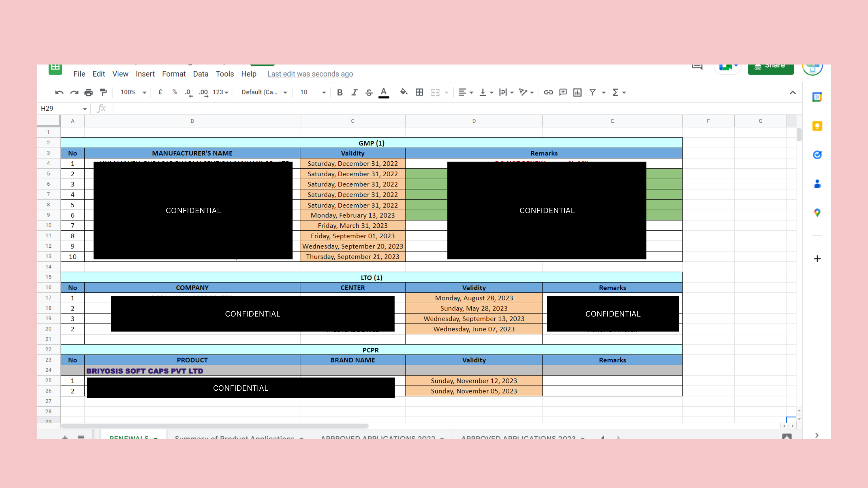Toggle bold formatting

(340, 92)
